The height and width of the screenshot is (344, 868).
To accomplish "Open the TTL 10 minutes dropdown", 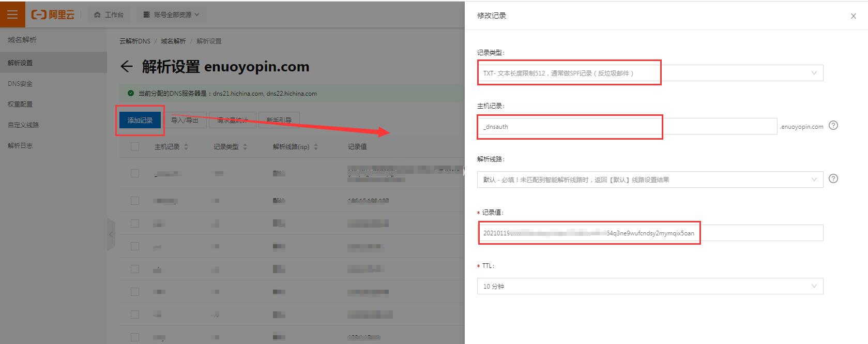I will (650, 286).
